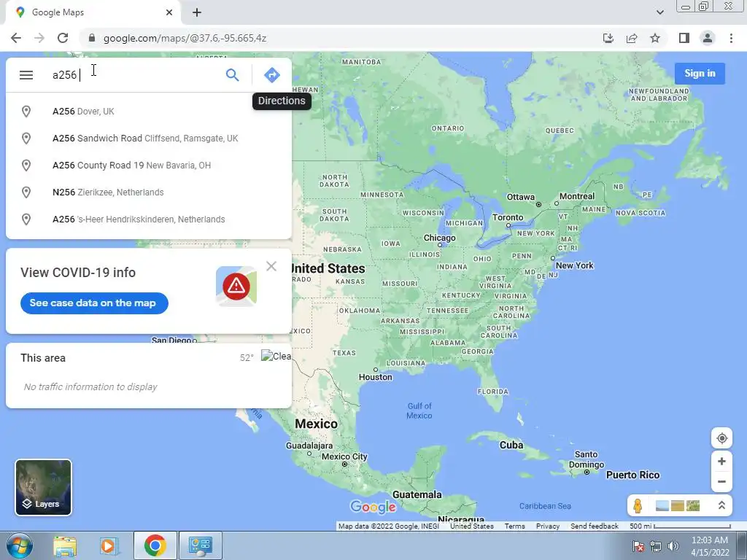Close the Google Maps tab
This screenshot has width=747, height=560.
pos(169,12)
